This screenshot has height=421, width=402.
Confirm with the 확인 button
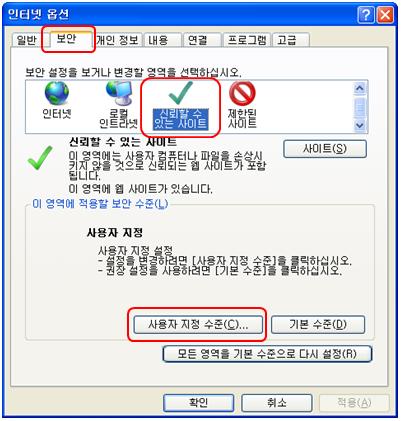[198, 403]
